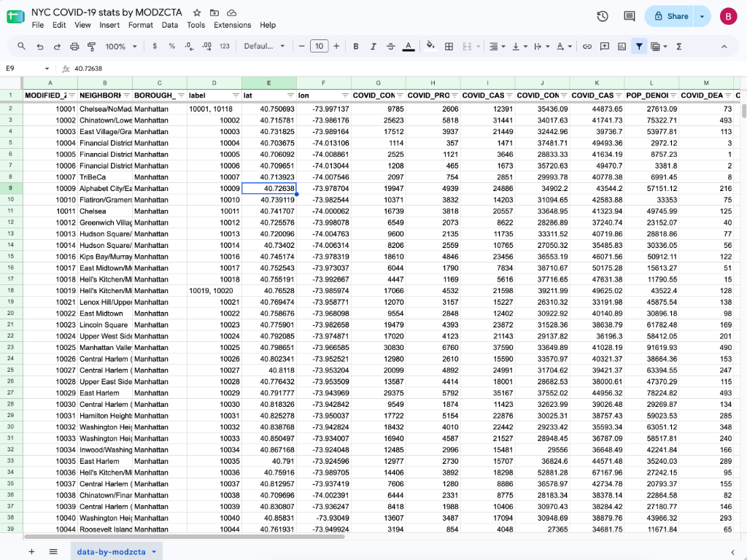Decrease decimal places
This screenshot has height=560, width=747.
tap(189, 46)
